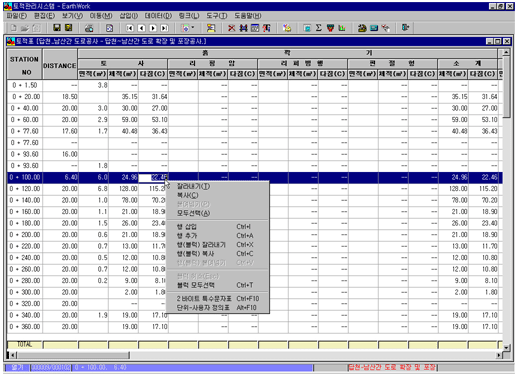
Task: Open the 파일(F) menu
Action: [x=17, y=16]
